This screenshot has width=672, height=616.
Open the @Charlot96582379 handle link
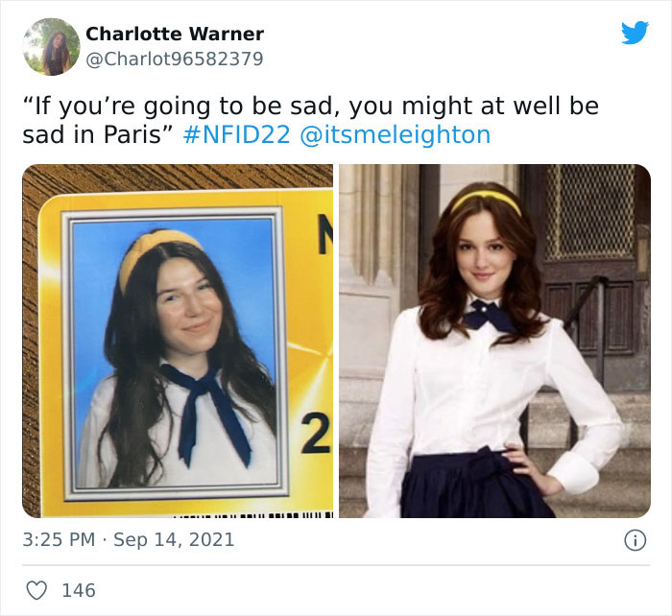[175, 59]
